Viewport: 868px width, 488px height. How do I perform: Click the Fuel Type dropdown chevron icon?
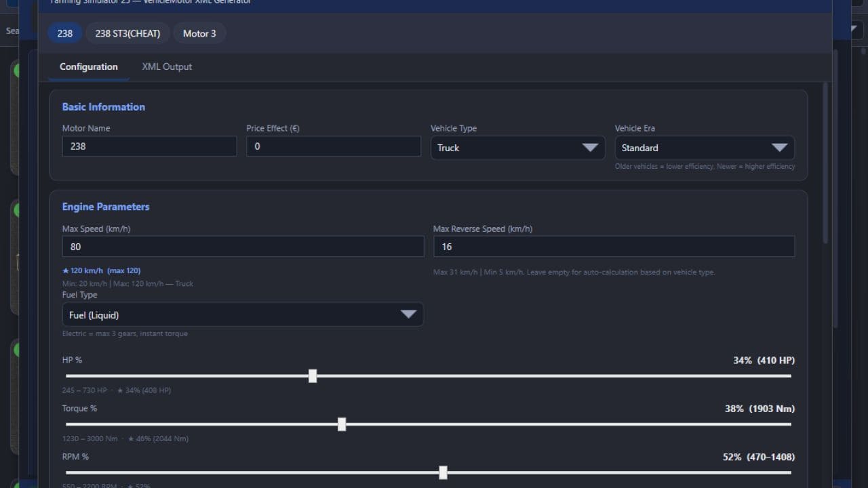click(x=408, y=314)
